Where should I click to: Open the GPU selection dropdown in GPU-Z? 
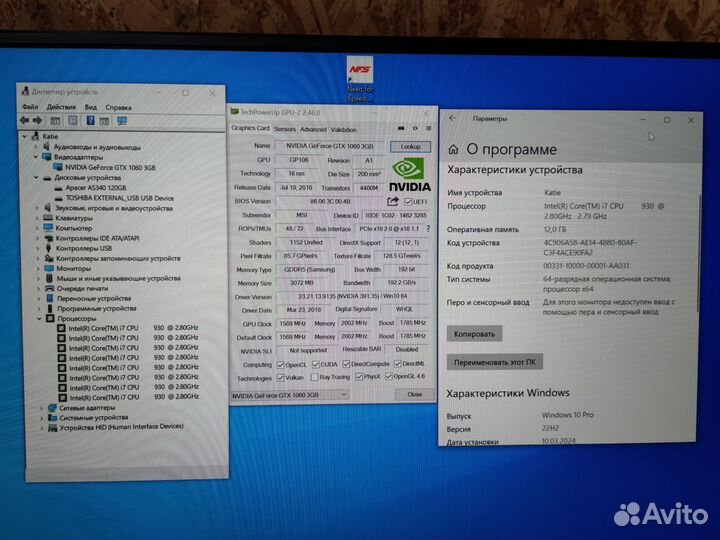click(289, 395)
